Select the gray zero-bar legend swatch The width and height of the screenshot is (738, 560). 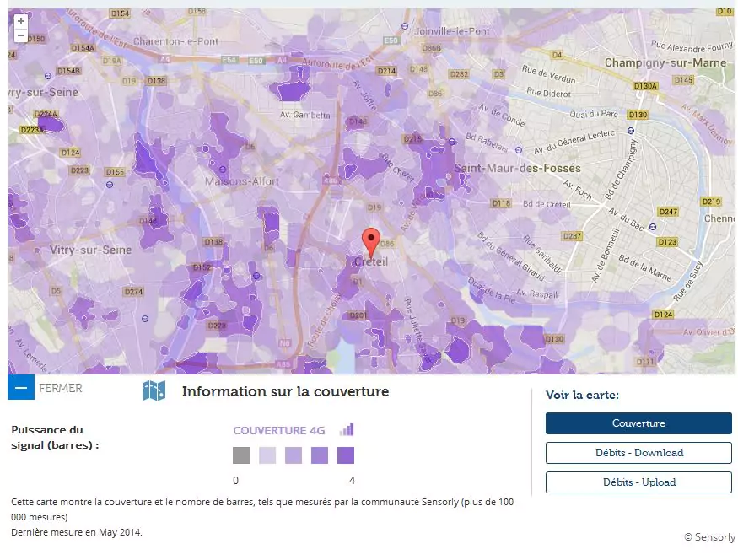pos(241,455)
